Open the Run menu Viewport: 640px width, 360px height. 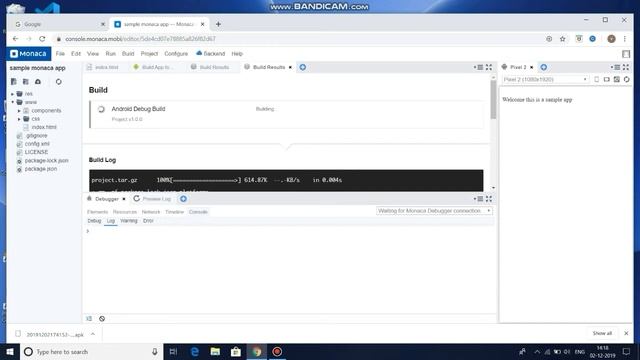[111, 54]
